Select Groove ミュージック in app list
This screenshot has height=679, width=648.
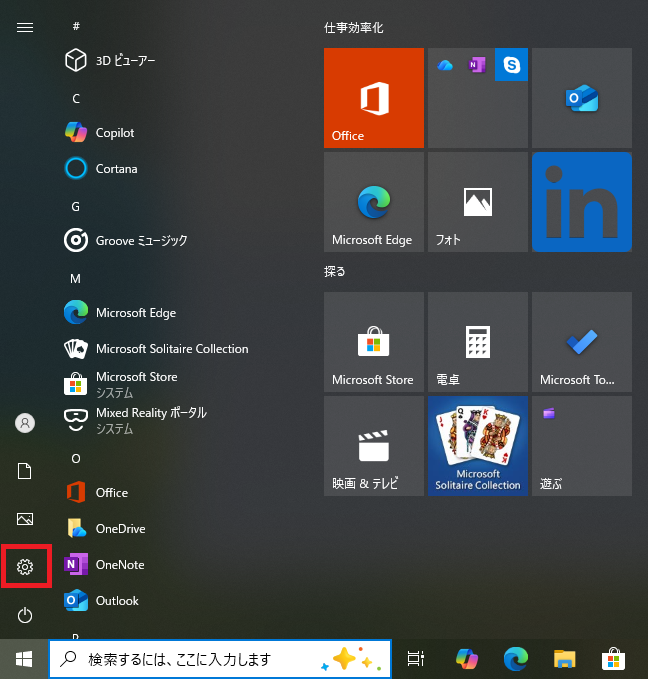point(140,241)
